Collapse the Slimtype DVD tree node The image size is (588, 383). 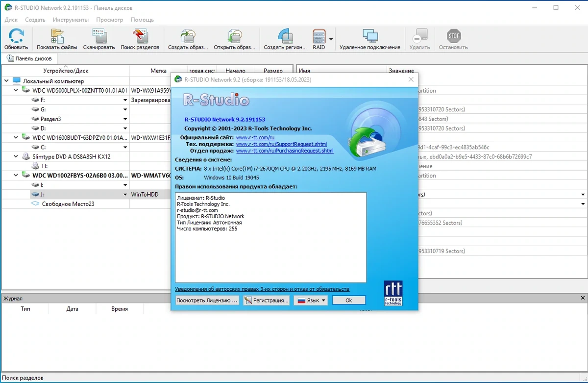[x=16, y=156]
